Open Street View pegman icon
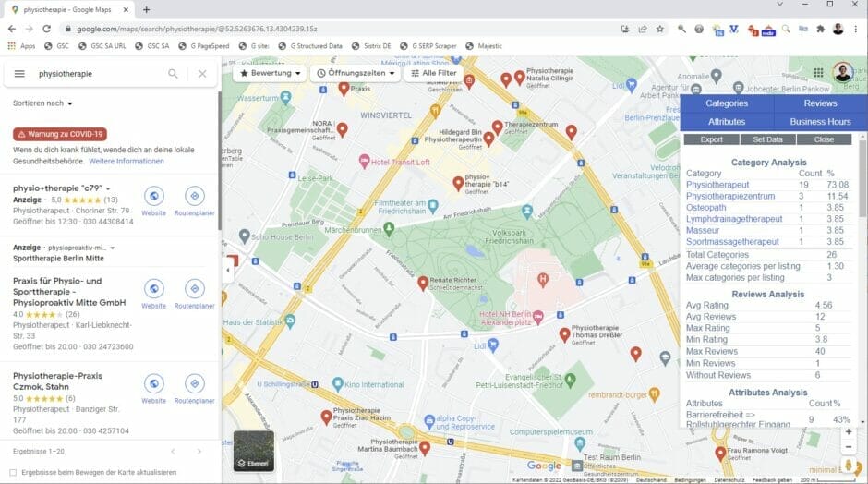 849,464
